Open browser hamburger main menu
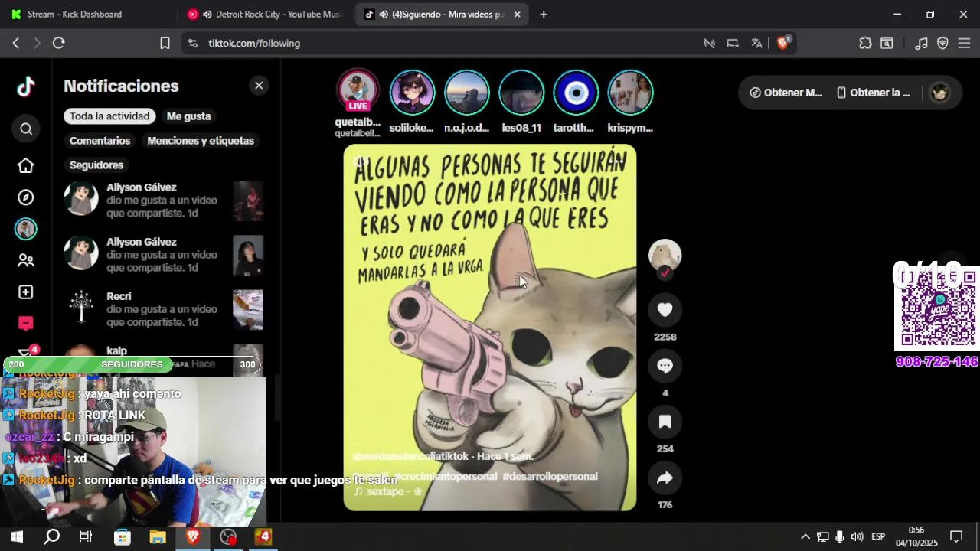The width and height of the screenshot is (980, 551). point(964,43)
